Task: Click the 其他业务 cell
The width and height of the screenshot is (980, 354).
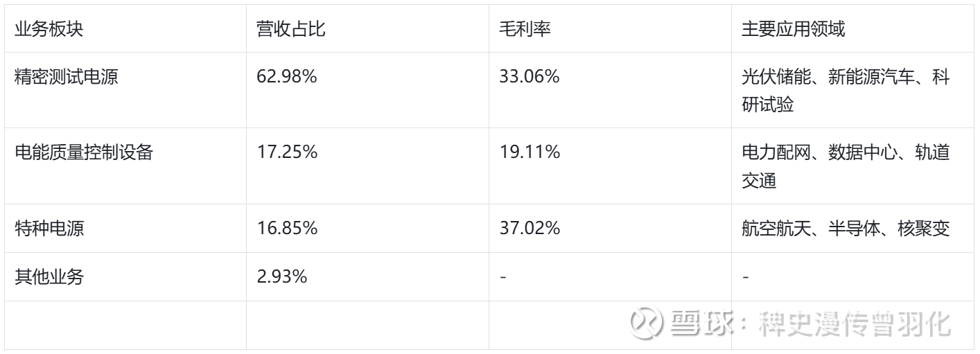Action: click(x=49, y=277)
